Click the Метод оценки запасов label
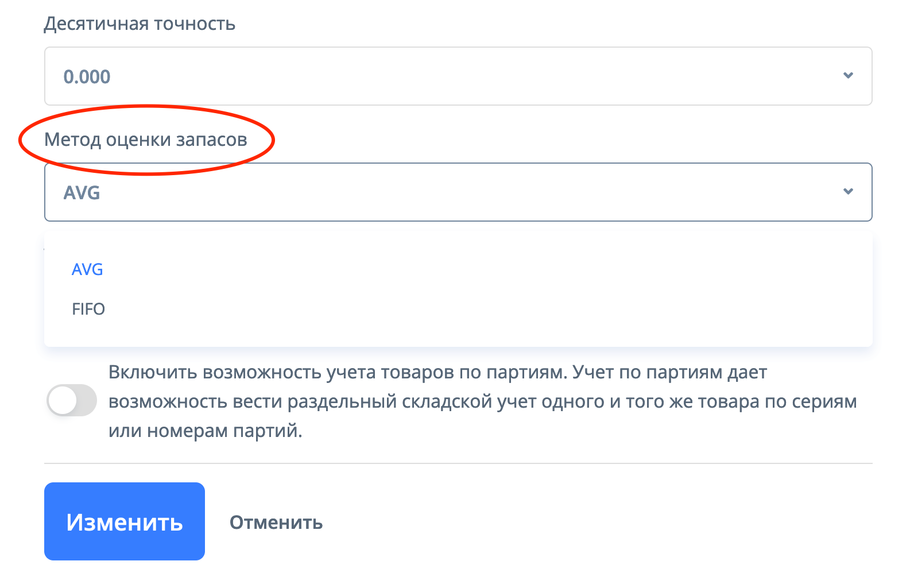This screenshot has width=914, height=588. [146, 140]
